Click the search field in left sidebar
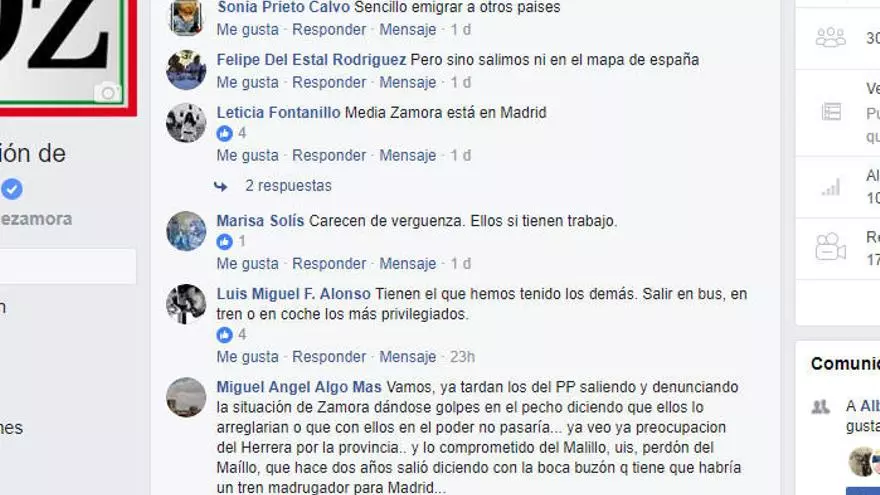Screen dimensions: 880x495 [x=67, y=266]
